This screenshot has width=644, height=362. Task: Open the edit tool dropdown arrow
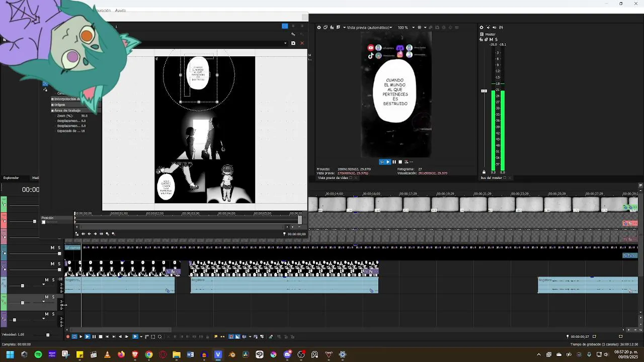141,337
